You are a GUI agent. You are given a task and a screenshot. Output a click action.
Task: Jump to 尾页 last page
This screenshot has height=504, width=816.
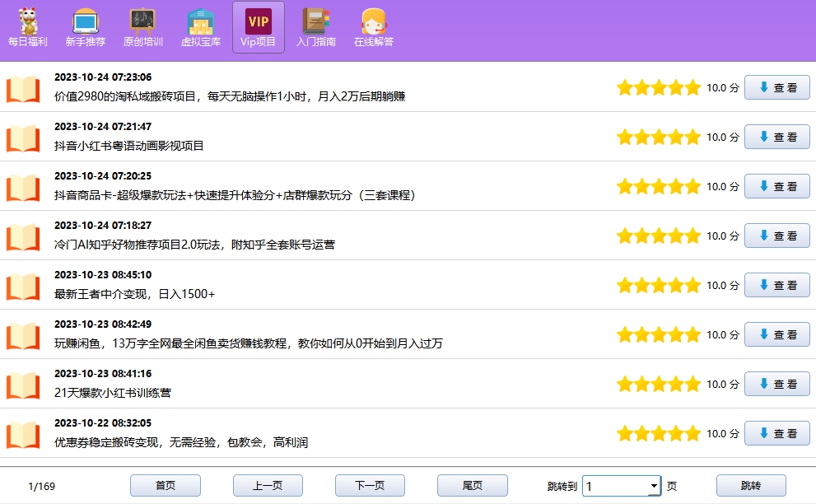[x=472, y=486]
